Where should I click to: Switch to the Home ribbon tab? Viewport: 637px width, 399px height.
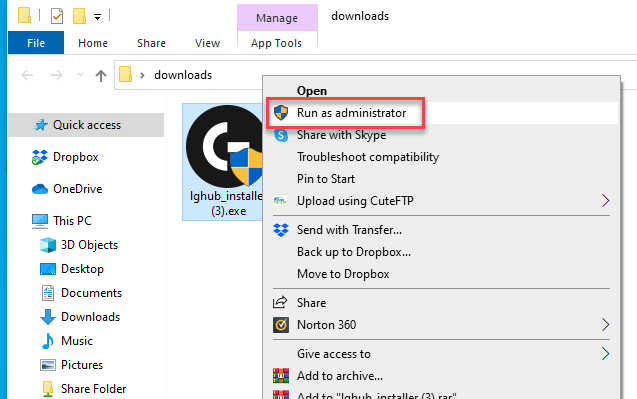pyautogui.click(x=93, y=43)
